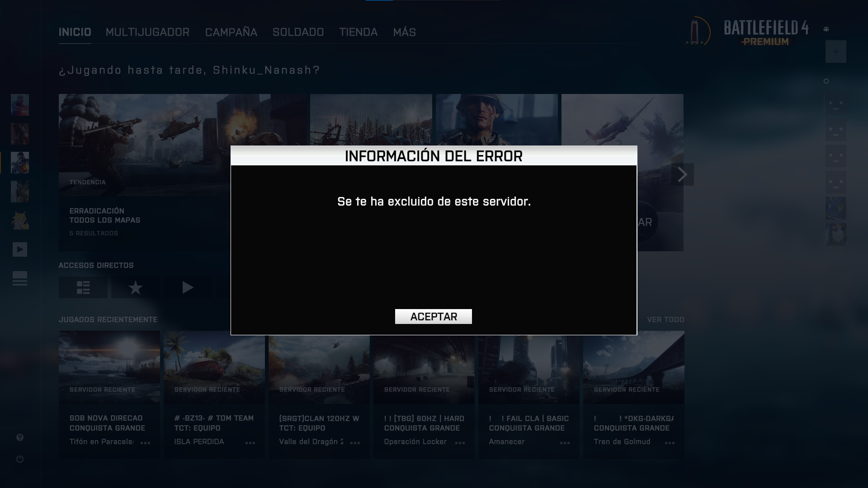
Task: Select the soldier portrait carousel tile
Action: pos(496,120)
